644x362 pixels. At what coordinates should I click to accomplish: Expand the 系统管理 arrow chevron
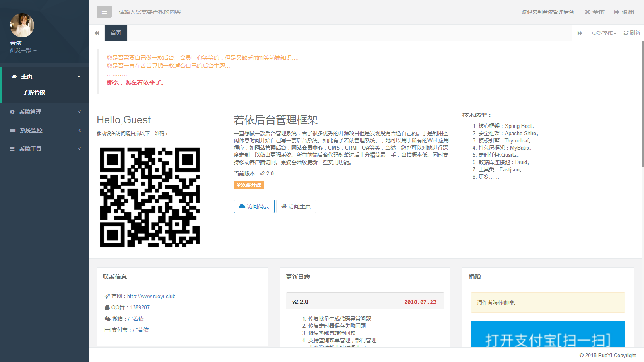(x=79, y=112)
